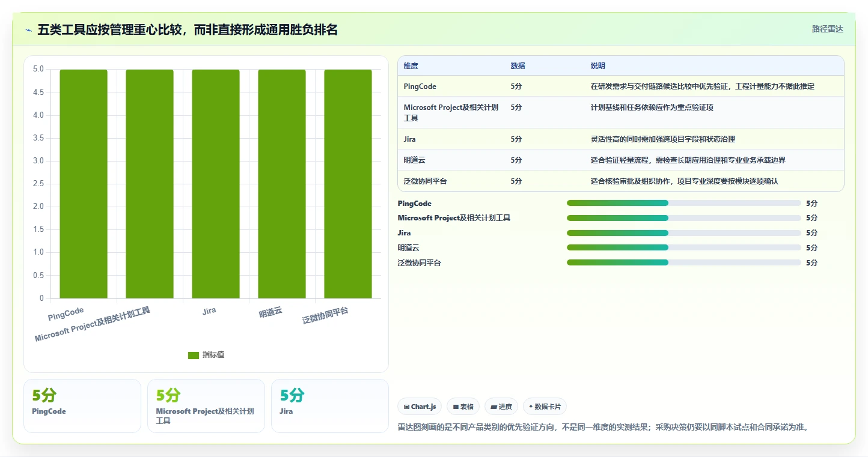Click the 数据 column header
The height and width of the screenshot is (457, 868).
pyautogui.click(x=518, y=66)
